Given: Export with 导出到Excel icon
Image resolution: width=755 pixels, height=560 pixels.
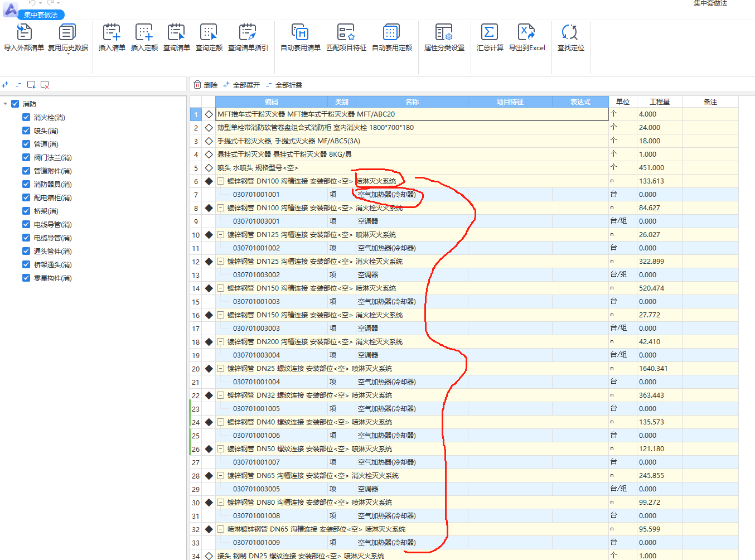Looking at the screenshot, I should (x=526, y=32).
